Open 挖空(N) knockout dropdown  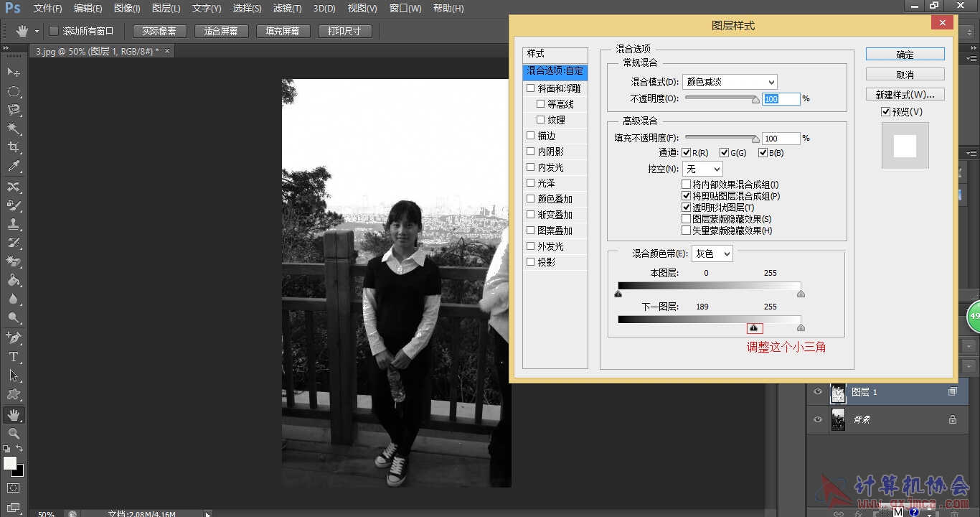[x=702, y=169]
